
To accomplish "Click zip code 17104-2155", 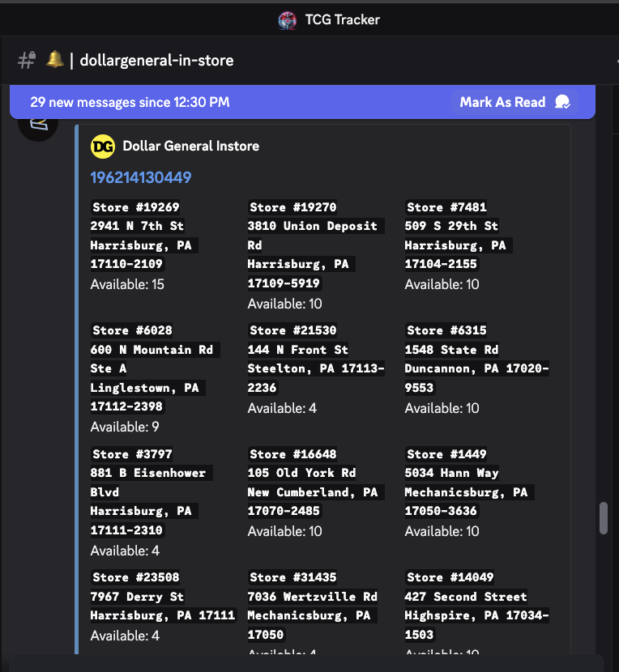I will 441,264.
